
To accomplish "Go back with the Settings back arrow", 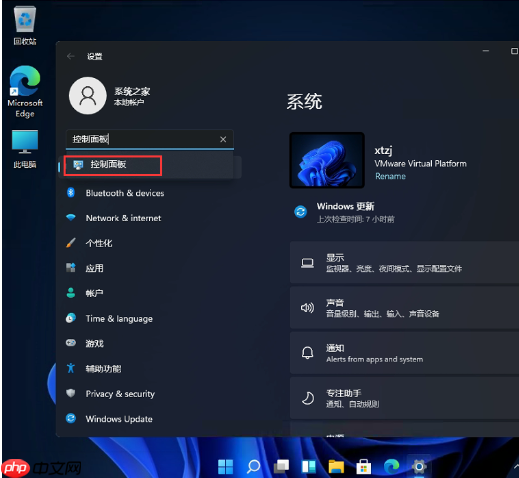I will click(70, 56).
